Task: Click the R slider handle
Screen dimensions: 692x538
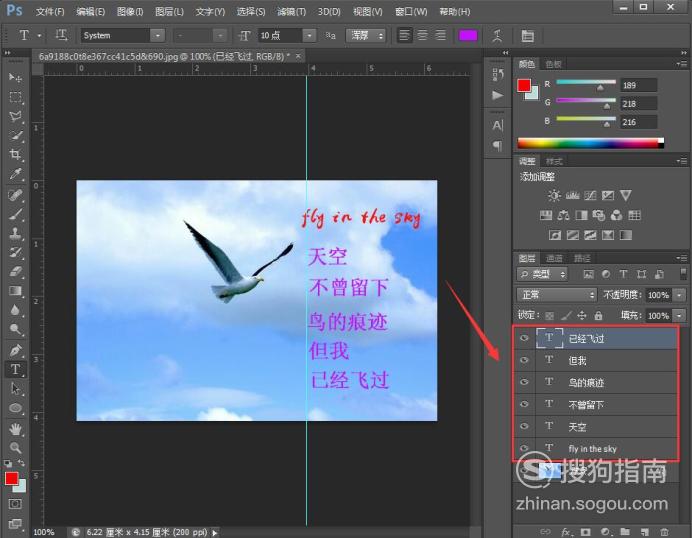Action: [x=600, y=88]
